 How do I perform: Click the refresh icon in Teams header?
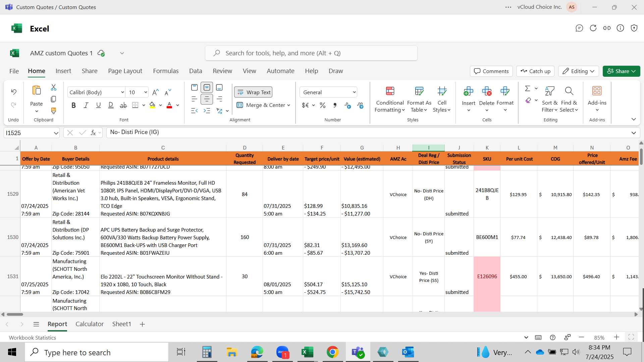point(593,28)
